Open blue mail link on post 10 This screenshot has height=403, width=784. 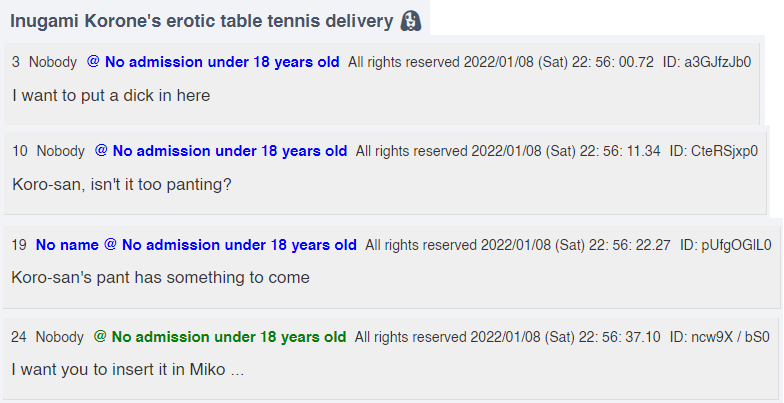pyautogui.click(x=221, y=151)
